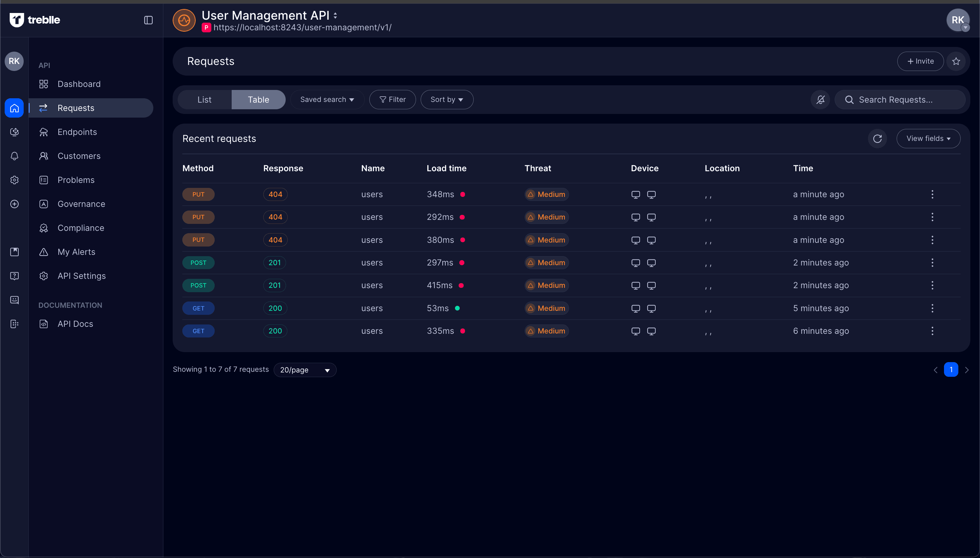This screenshot has height=558, width=980.
Task: Open help via the question mark icon
Action: pyautogui.click(x=14, y=276)
